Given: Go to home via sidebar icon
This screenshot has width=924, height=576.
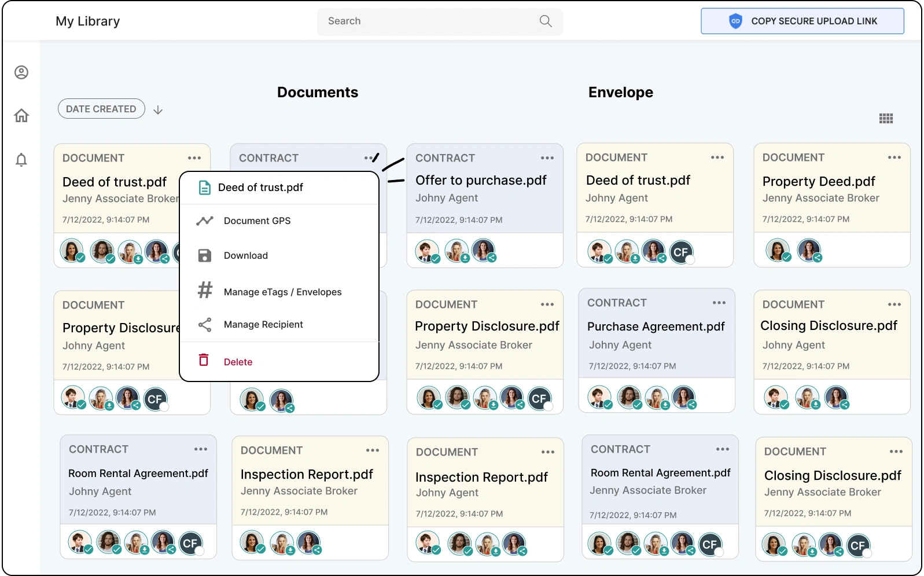Looking at the screenshot, I should 21,116.
